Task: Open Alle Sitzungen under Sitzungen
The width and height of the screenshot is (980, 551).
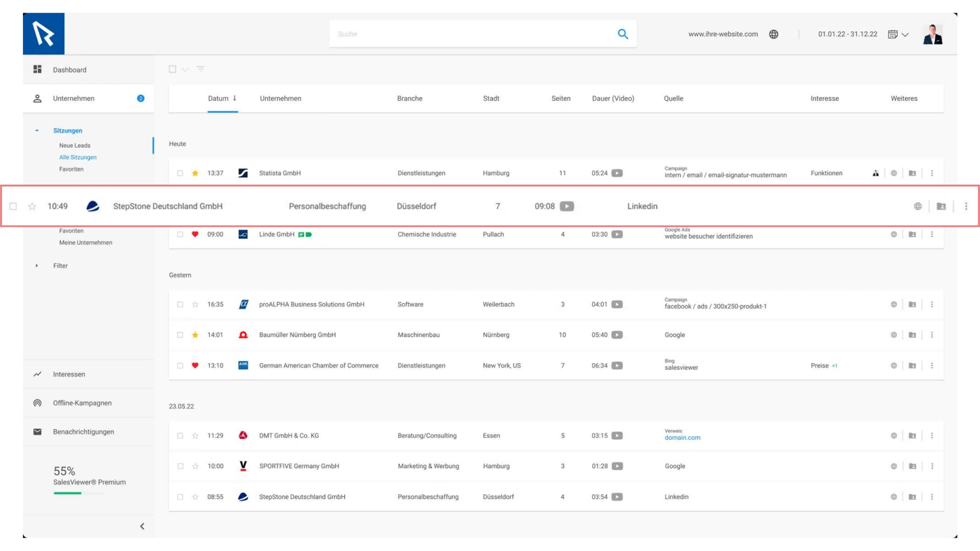Action: point(78,157)
